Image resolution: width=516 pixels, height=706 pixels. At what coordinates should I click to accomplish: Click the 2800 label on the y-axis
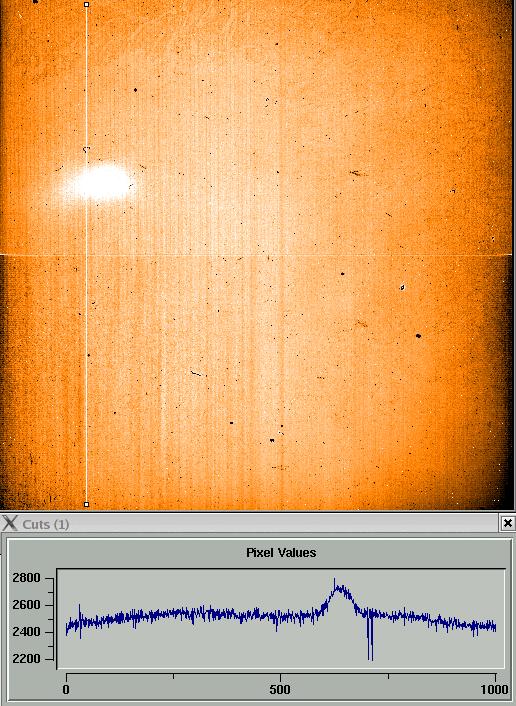27,578
